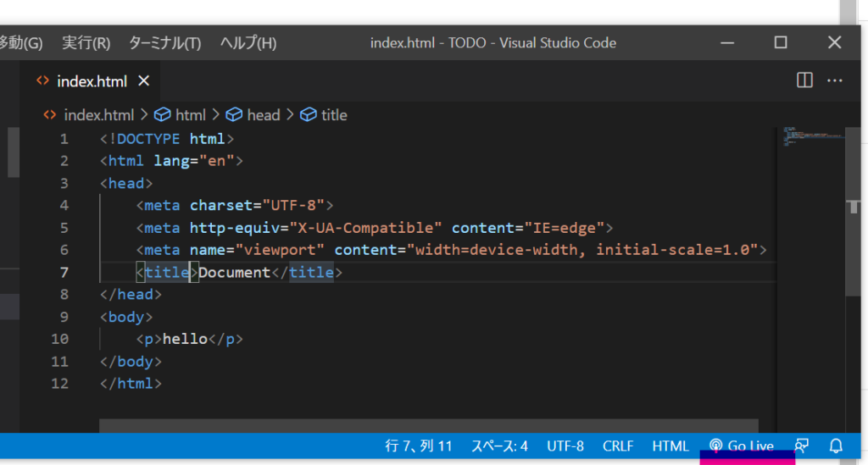Select UTF-8 encoding in status bar
Viewport: 868px width, 465px height.
[x=565, y=446]
